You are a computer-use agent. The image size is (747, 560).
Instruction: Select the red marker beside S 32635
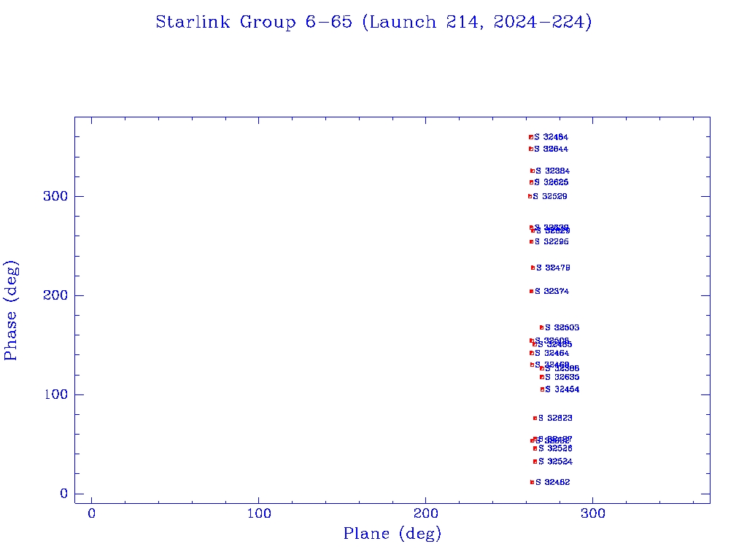coord(542,377)
